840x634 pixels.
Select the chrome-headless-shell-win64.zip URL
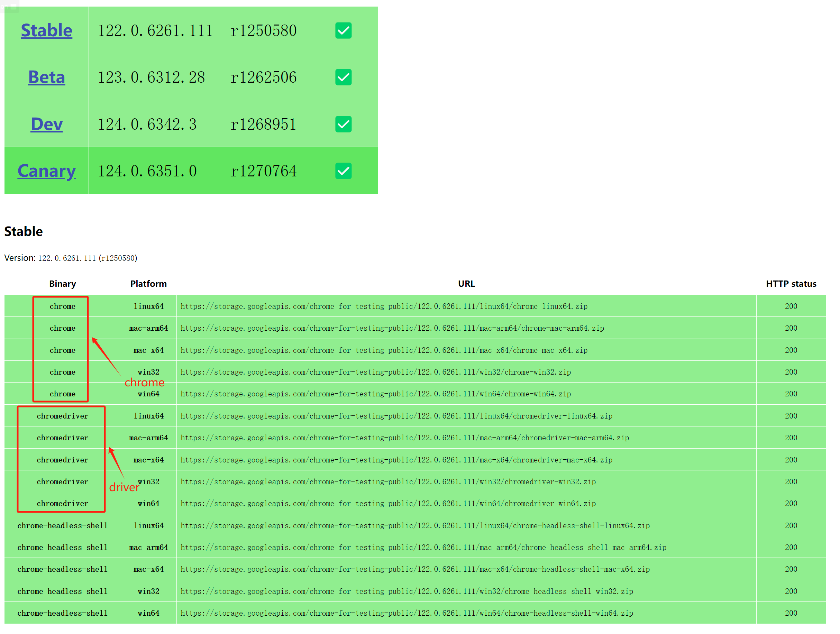(x=407, y=613)
